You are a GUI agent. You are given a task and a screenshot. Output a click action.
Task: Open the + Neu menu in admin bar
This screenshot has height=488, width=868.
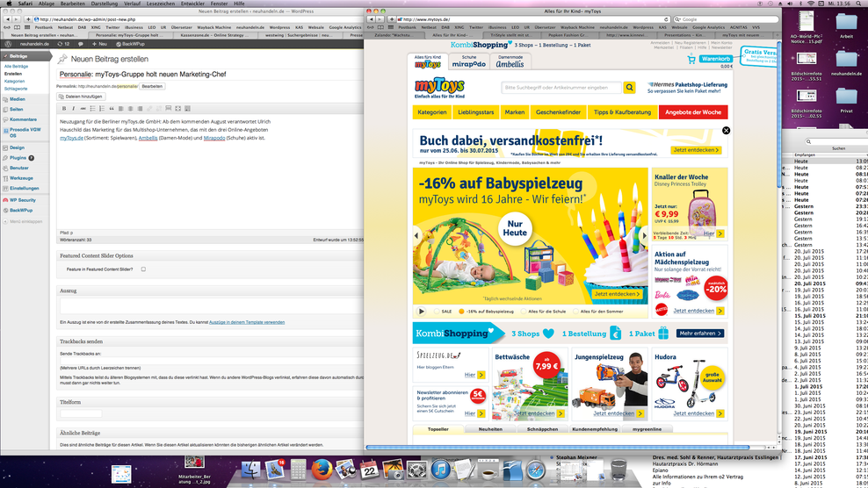click(x=99, y=44)
